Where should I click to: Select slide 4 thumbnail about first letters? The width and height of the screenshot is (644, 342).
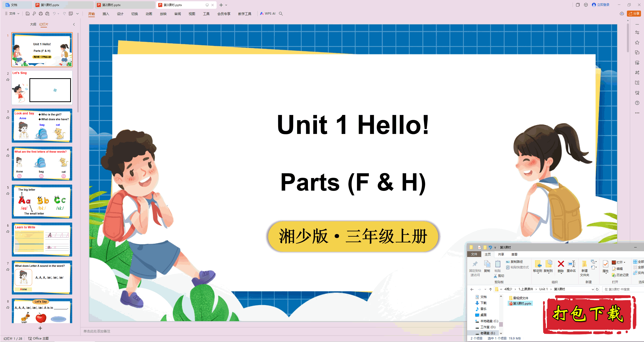[x=42, y=164]
